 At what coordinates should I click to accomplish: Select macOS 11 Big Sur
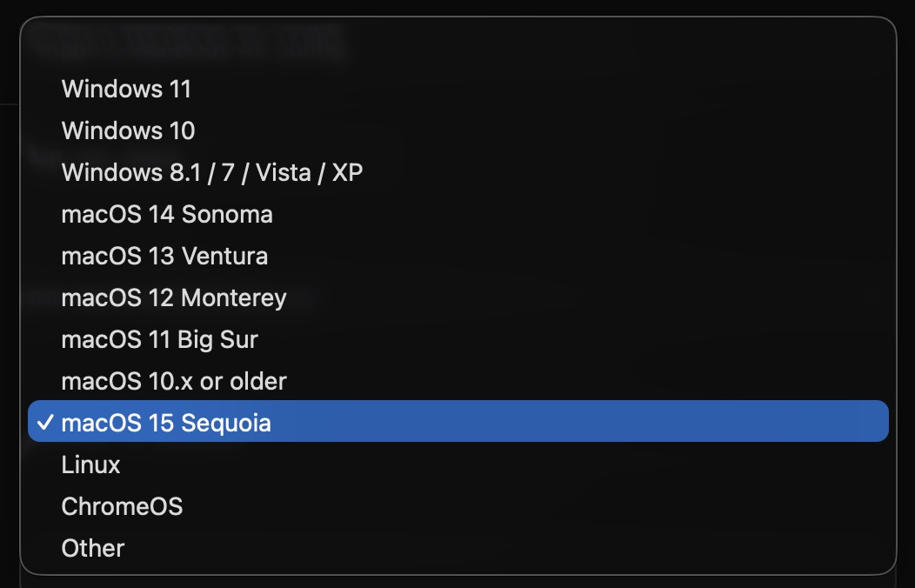(159, 339)
